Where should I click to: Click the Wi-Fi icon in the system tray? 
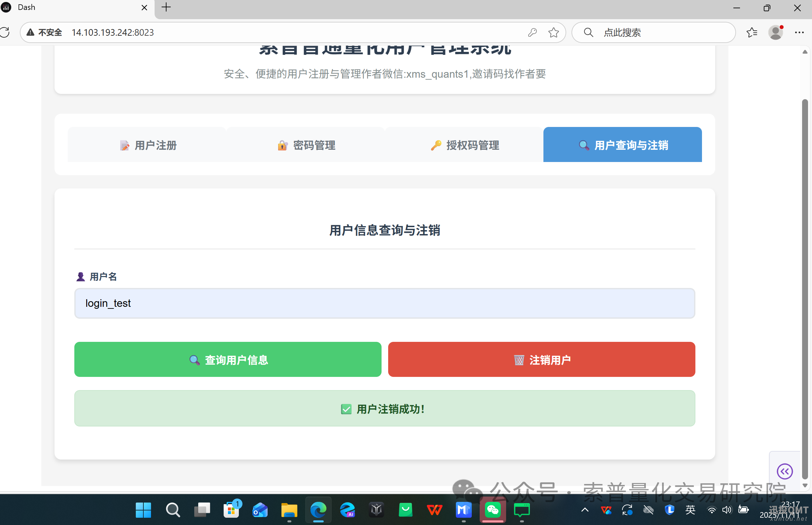click(x=712, y=510)
